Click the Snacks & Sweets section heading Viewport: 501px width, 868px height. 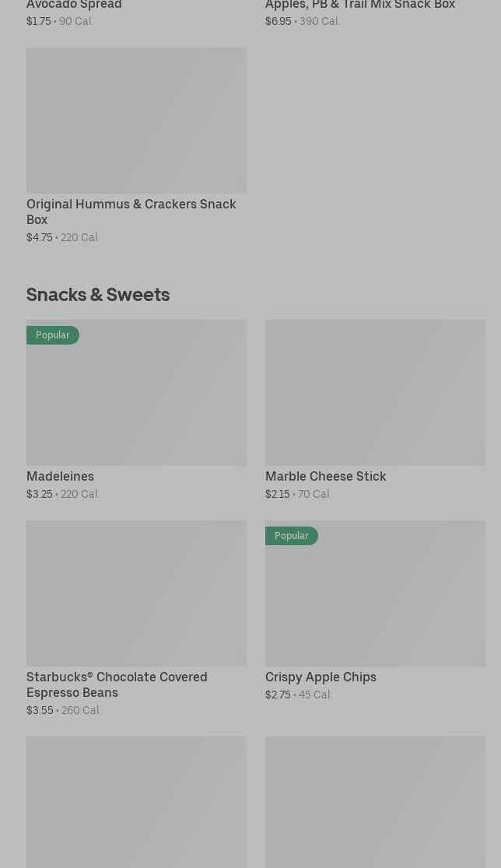point(98,294)
